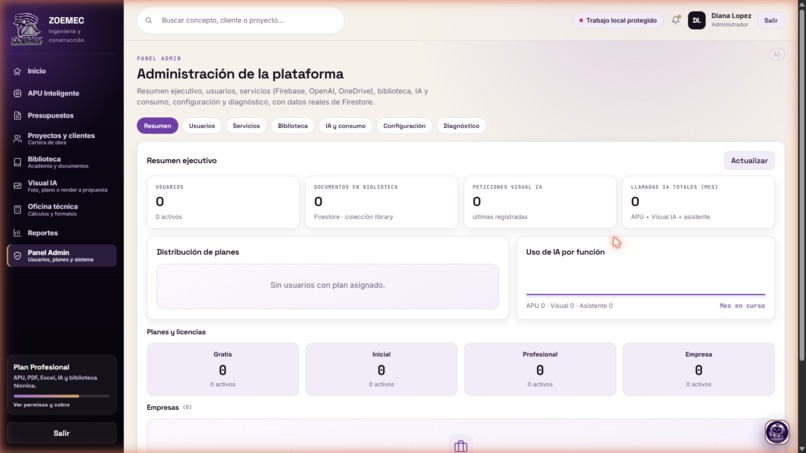
Task: Click the Resumen ejecutivo heading
Action: 181,160
